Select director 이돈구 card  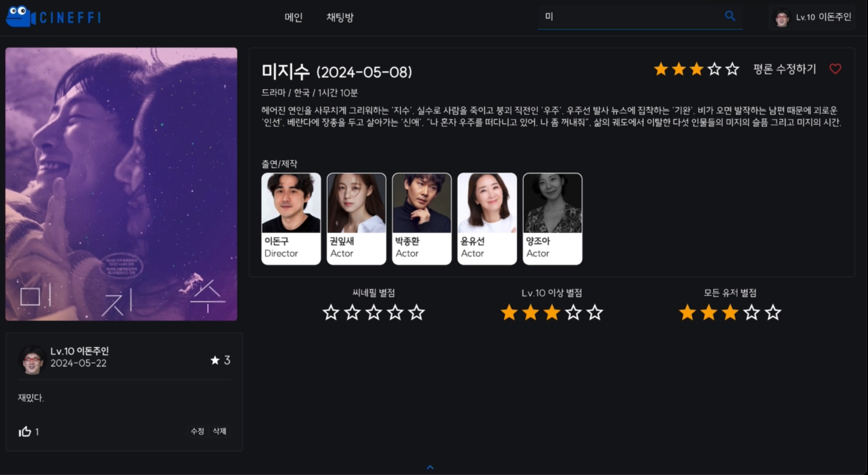click(291, 219)
